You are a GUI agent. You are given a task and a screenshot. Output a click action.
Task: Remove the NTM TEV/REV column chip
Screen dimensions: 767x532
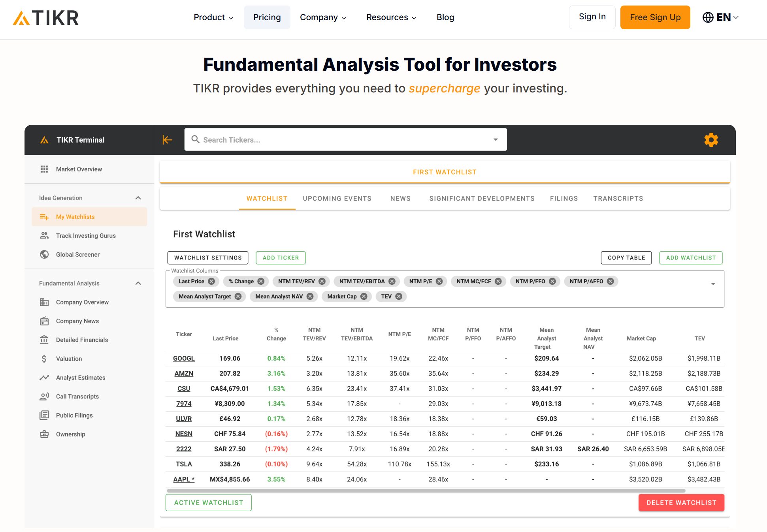click(x=322, y=281)
